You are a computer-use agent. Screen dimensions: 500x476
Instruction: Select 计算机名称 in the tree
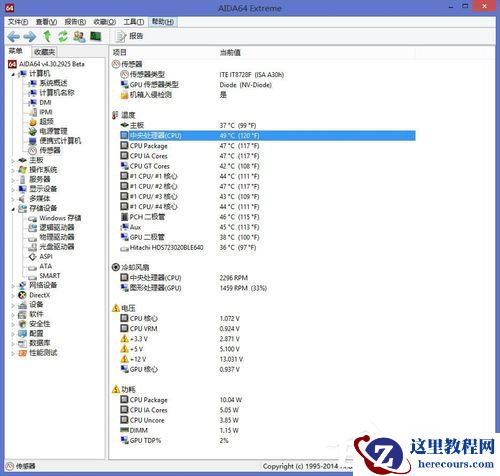57,93
